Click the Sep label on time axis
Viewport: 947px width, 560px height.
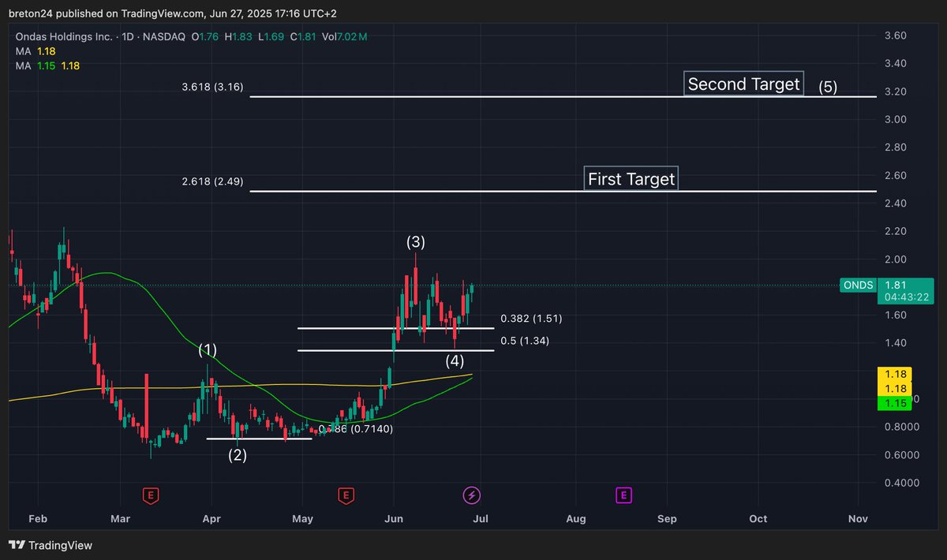667,519
